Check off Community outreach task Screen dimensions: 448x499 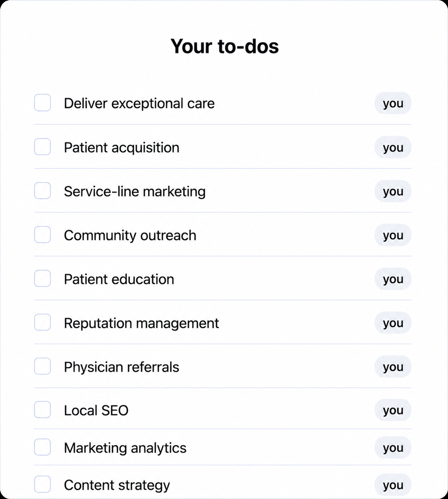pos(42,234)
